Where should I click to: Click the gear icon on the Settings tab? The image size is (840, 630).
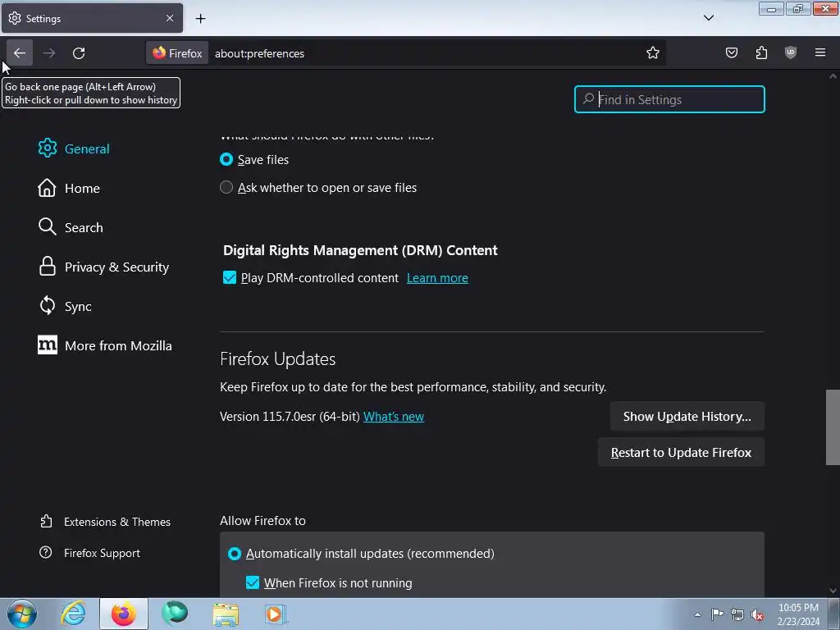tap(15, 18)
